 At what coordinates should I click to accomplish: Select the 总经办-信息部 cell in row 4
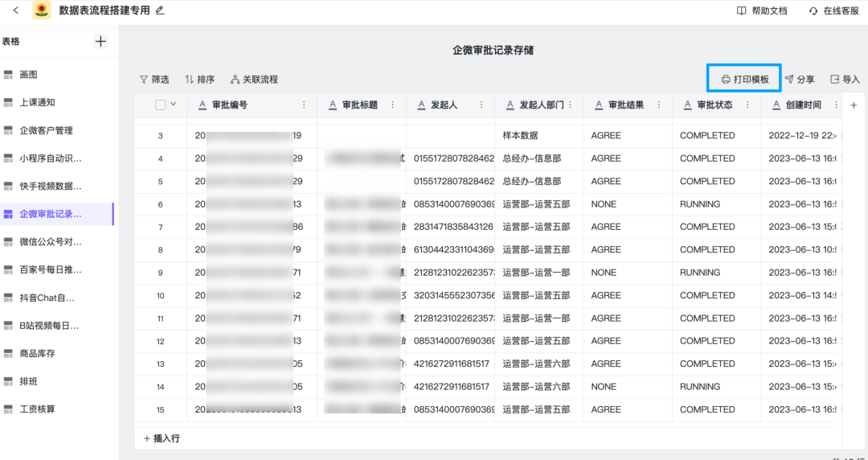click(x=539, y=158)
